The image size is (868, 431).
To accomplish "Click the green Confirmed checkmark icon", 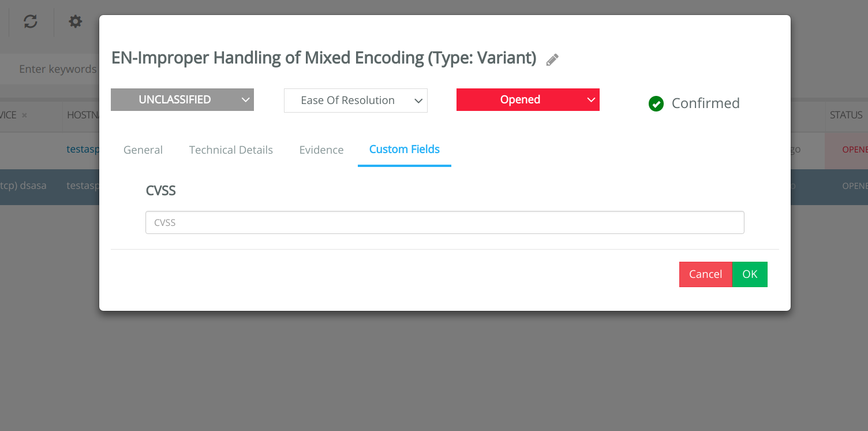I will point(656,103).
